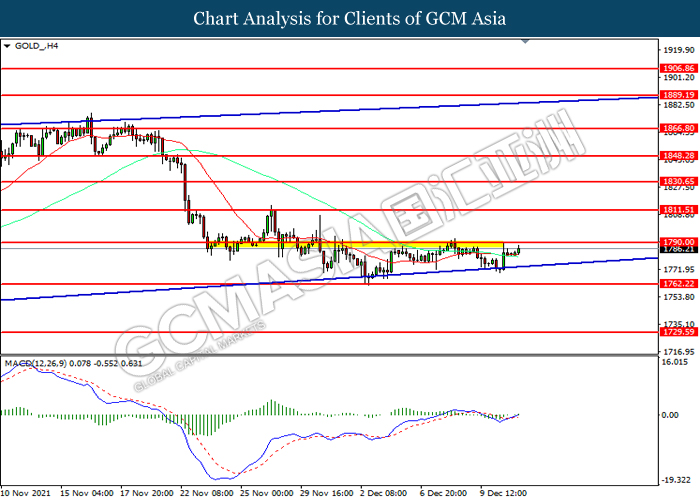The height and width of the screenshot is (500, 700).
Task: Click the 1716.95 axis value
Action: click(678, 352)
